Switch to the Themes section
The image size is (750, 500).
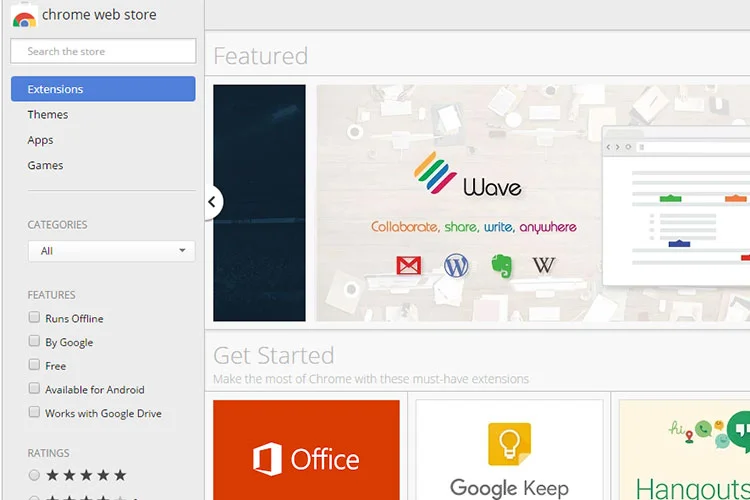pyautogui.click(x=48, y=114)
